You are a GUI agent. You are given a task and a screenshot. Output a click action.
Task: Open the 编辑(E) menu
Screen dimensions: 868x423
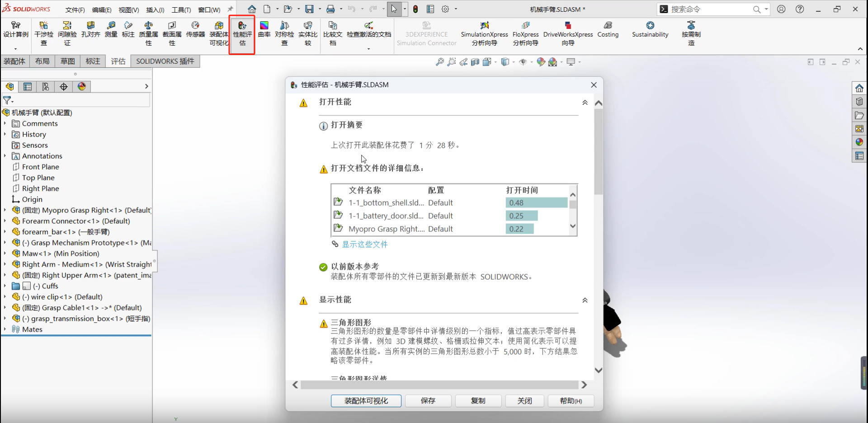click(102, 9)
